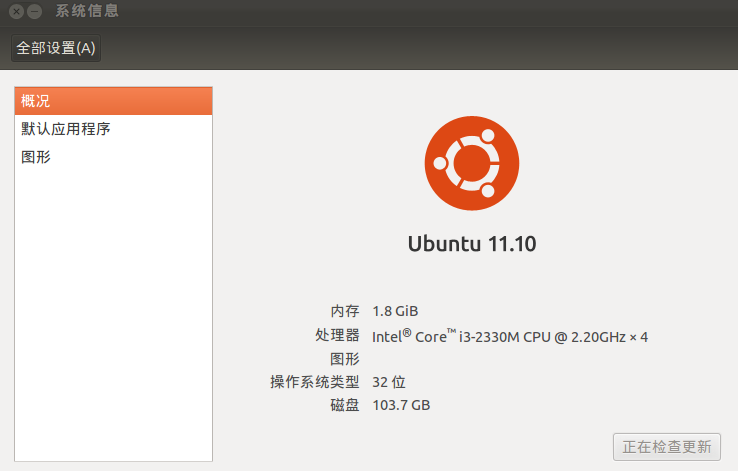Open 默认应用程序 in the sidebar
Screen dimensions: 738x471
coord(113,129)
